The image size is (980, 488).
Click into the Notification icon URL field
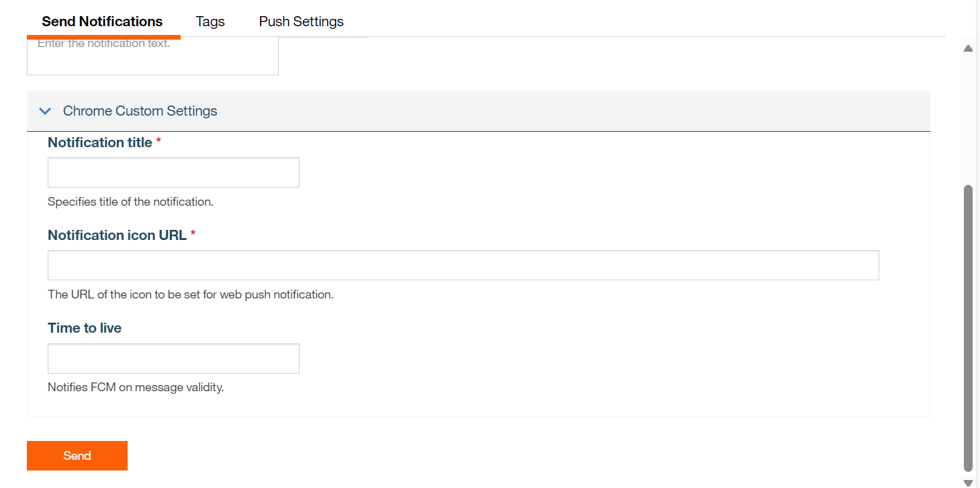coord(463,266)
